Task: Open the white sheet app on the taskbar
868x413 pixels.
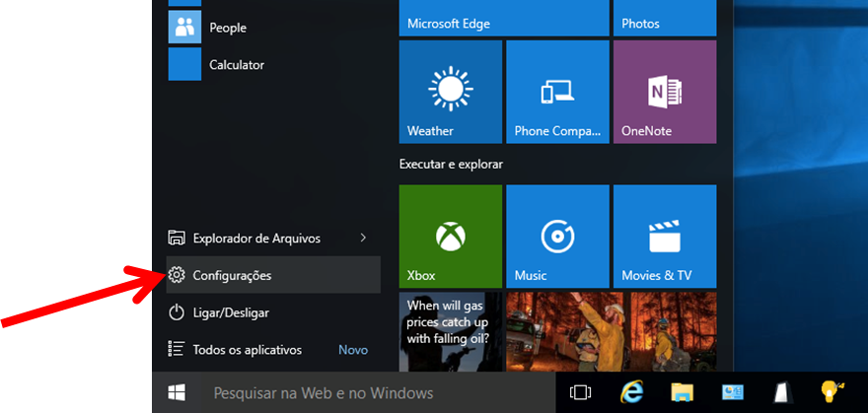Action: pyautogui.click(x=783, y=392)
